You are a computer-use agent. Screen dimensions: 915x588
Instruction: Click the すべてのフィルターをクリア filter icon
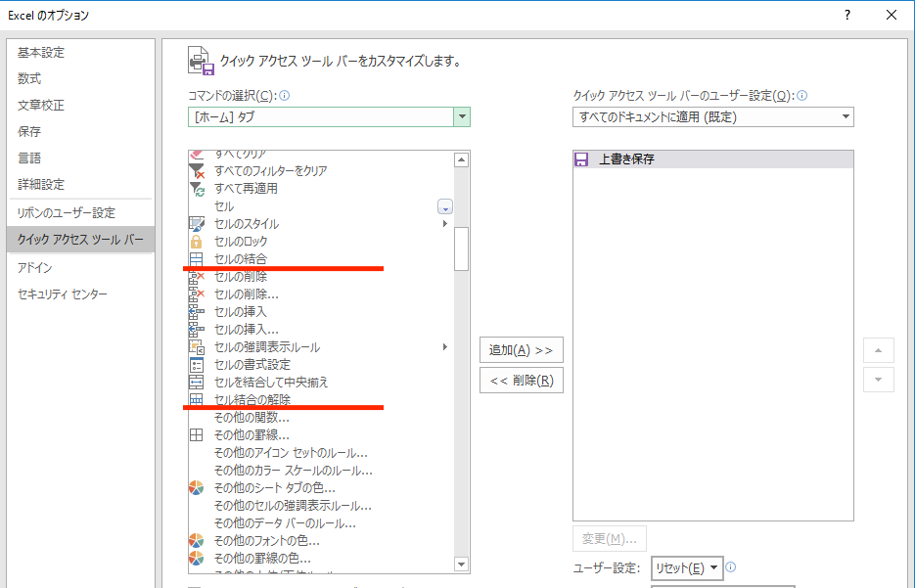[x=197, y=171]
